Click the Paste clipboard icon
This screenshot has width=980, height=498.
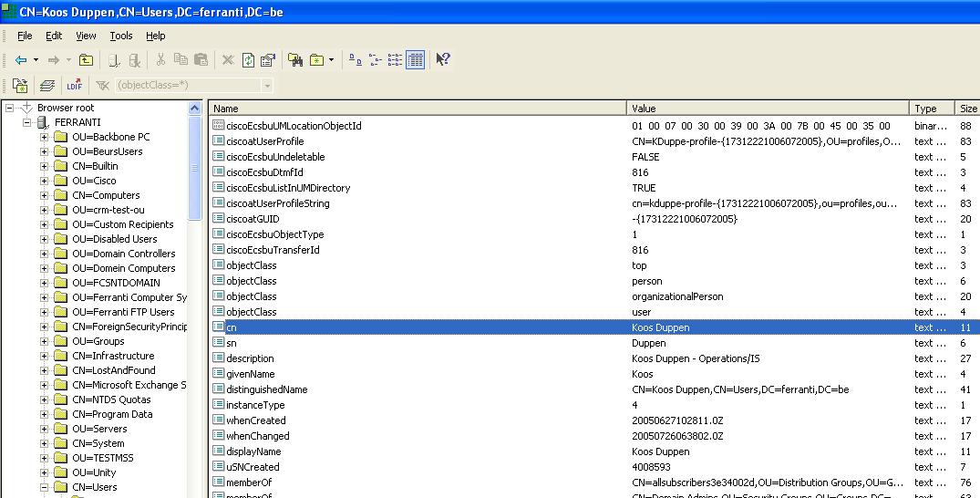point(201,59)
